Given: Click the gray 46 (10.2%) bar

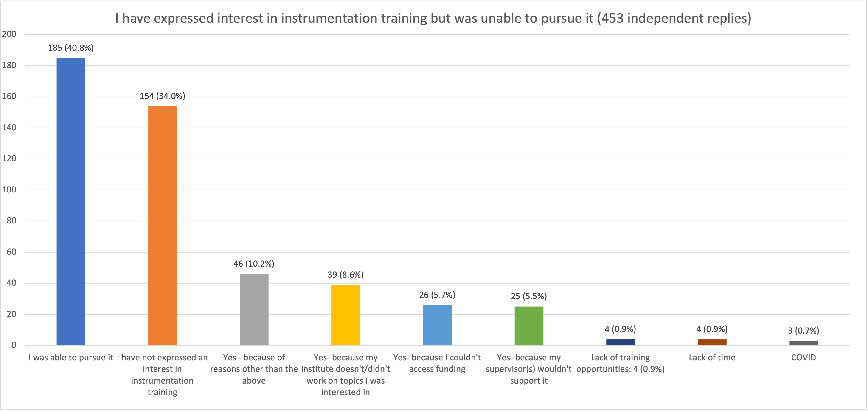Looking at the screenshot, I should pos(254,309).
